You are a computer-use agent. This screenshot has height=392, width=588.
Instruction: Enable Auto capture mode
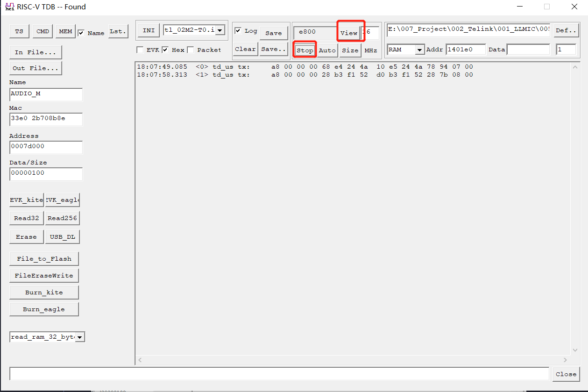click(327, 50)
